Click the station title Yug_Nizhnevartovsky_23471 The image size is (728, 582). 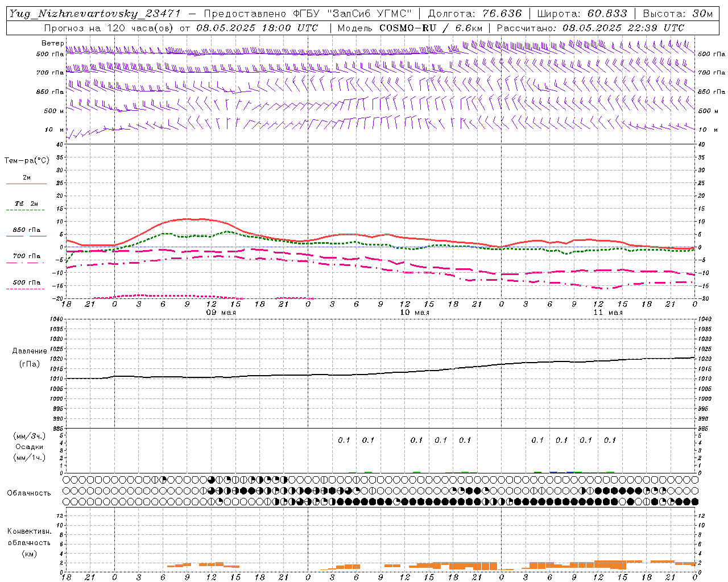94,14
